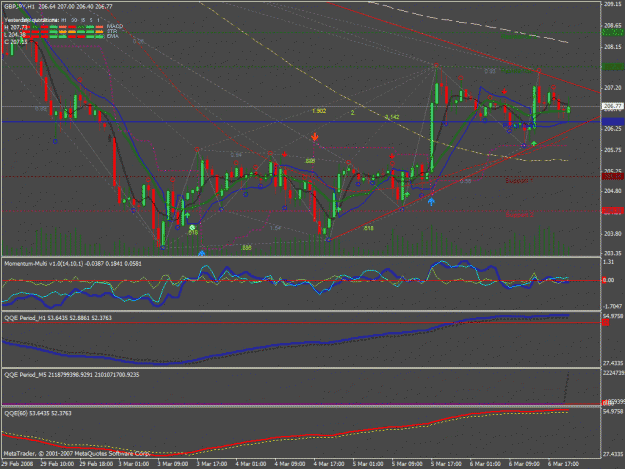Click the Fibonacci ratio label 3.142

click(392, 117)
